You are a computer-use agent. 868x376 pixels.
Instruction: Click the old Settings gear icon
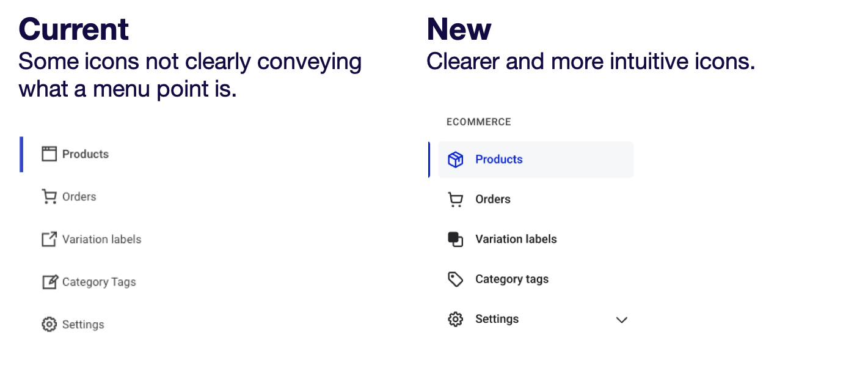(x=49, y=325)
